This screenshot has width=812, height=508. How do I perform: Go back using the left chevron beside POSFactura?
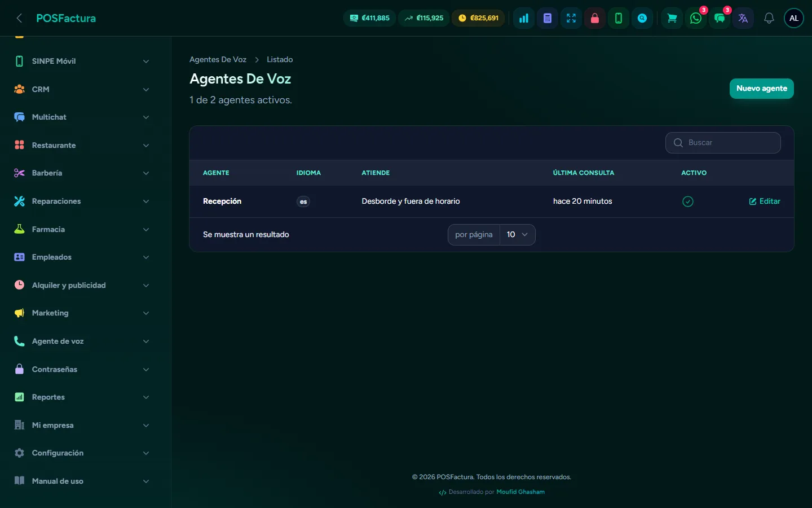point(19,18)
